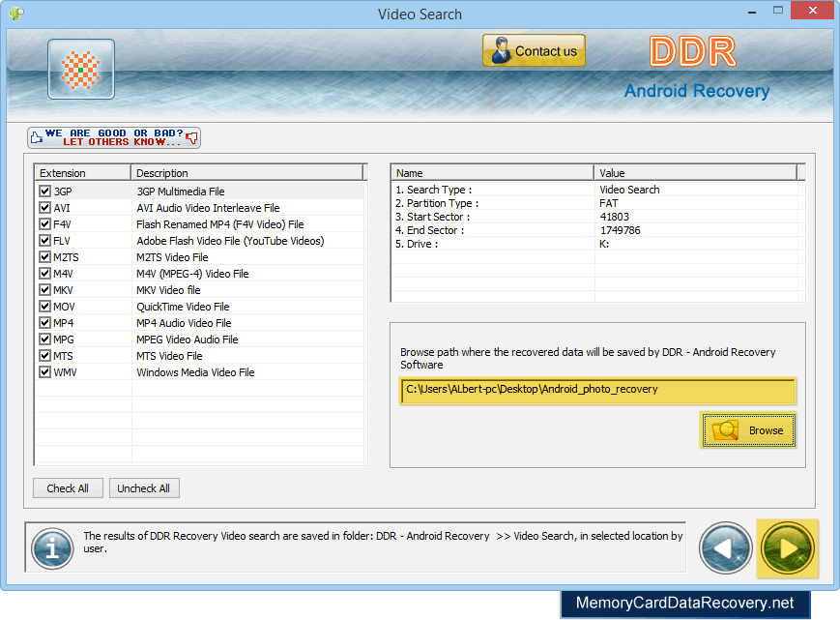Image resolution: width=840 pixels, height=620 pixels.
Task: Click the DDR orange checkered logo icon
Action: tap(81, 69)
